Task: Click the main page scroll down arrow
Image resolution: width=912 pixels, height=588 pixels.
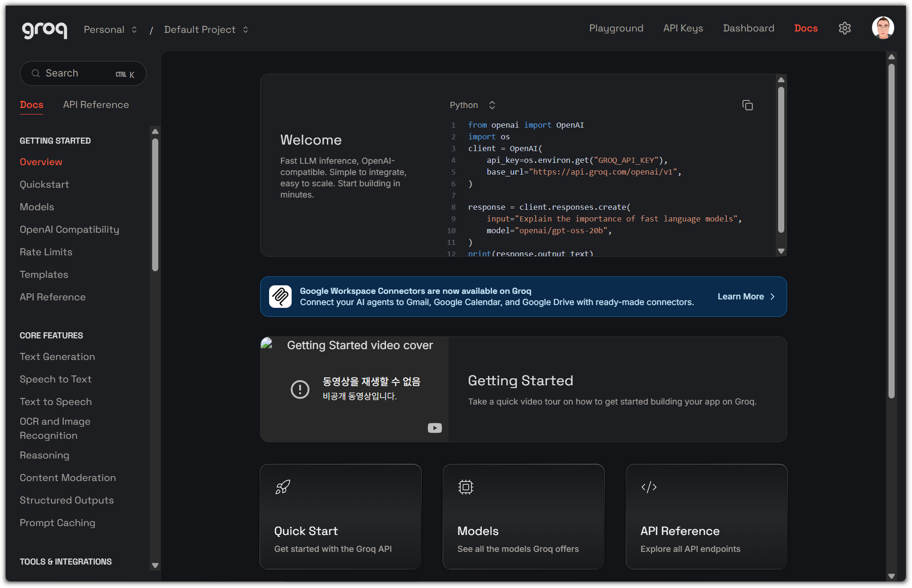Action: pyautogui.click(x=891, y=576)
